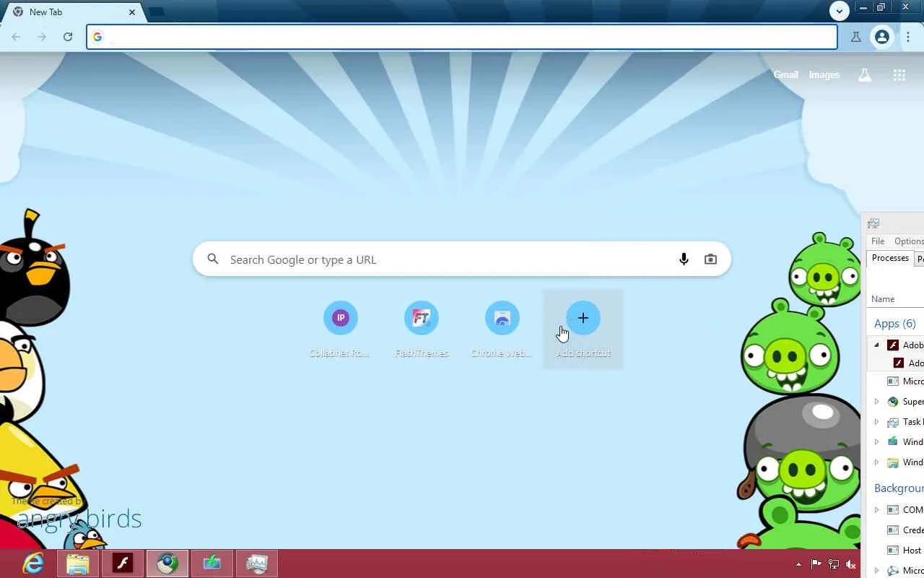Click the Search Google or type a URL box

462,259
